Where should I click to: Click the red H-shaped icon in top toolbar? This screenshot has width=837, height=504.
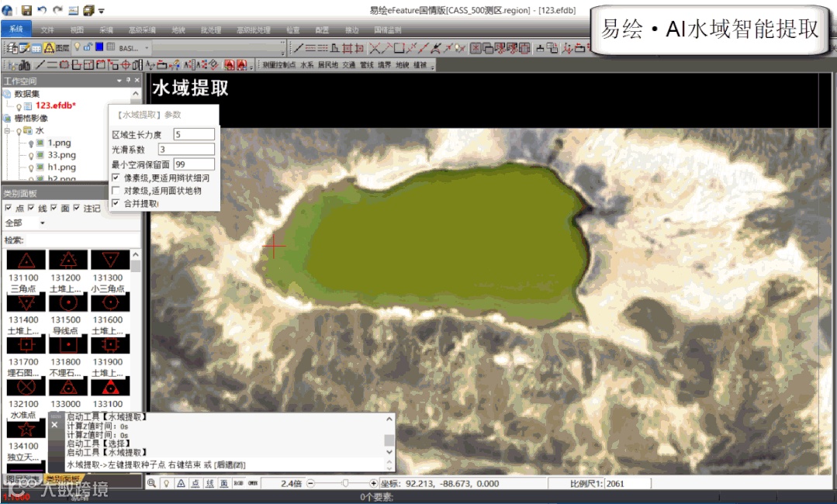click(x=347, y=49)
